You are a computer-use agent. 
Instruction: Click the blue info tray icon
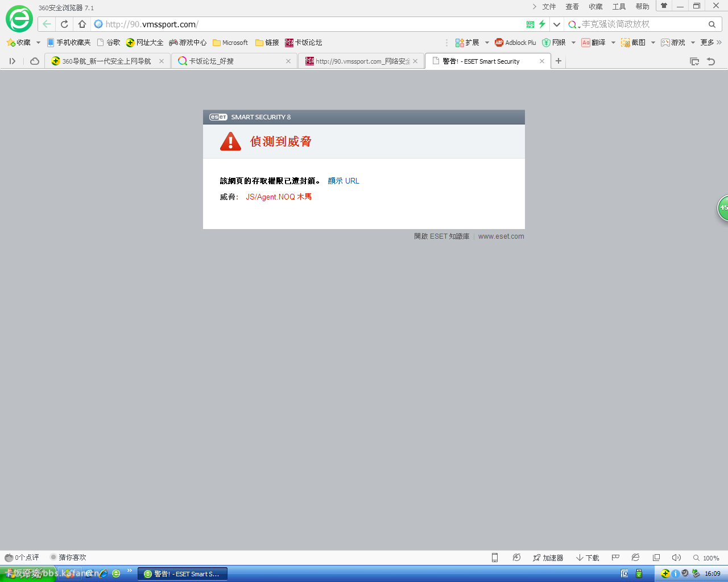pos(675,573)
